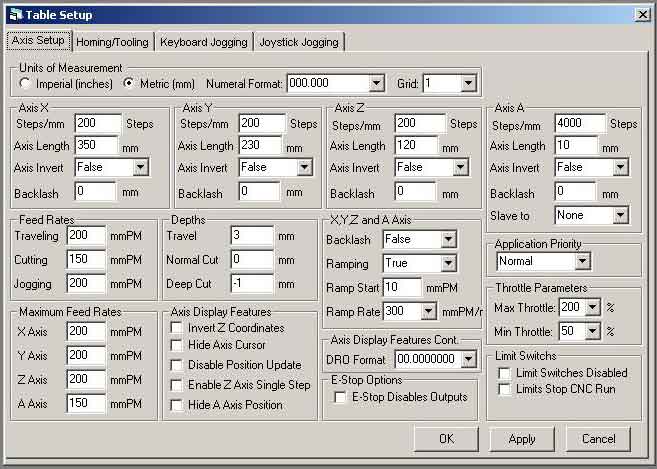The image size is (657, 469).
Task: Select the Imperial (inches) radio button
Action: tap(27, 83)
